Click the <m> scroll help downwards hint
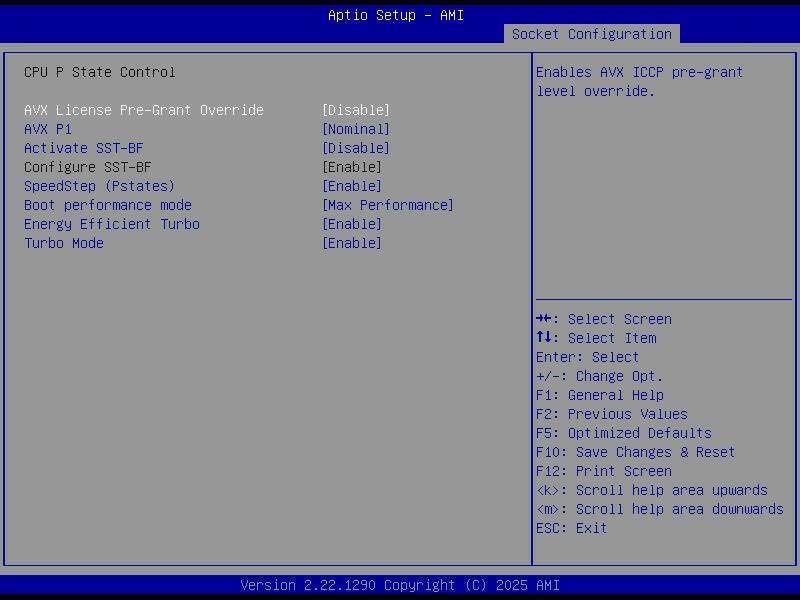The height and width of the screenshot is (600, 800). click(660, 509)
